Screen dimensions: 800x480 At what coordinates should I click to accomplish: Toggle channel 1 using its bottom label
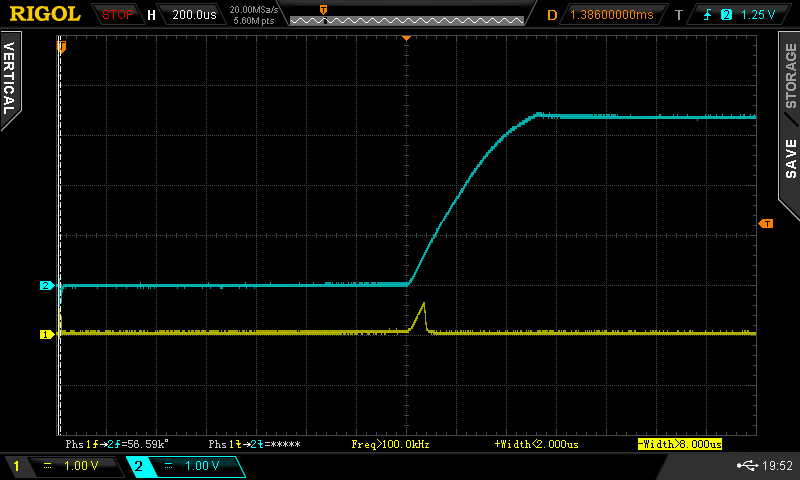[60, 466]
